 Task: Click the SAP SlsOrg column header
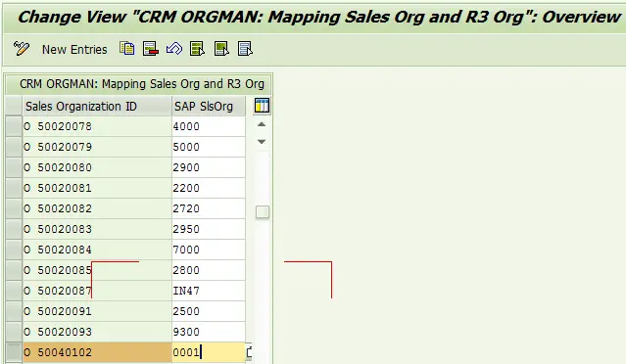[209, 106]
